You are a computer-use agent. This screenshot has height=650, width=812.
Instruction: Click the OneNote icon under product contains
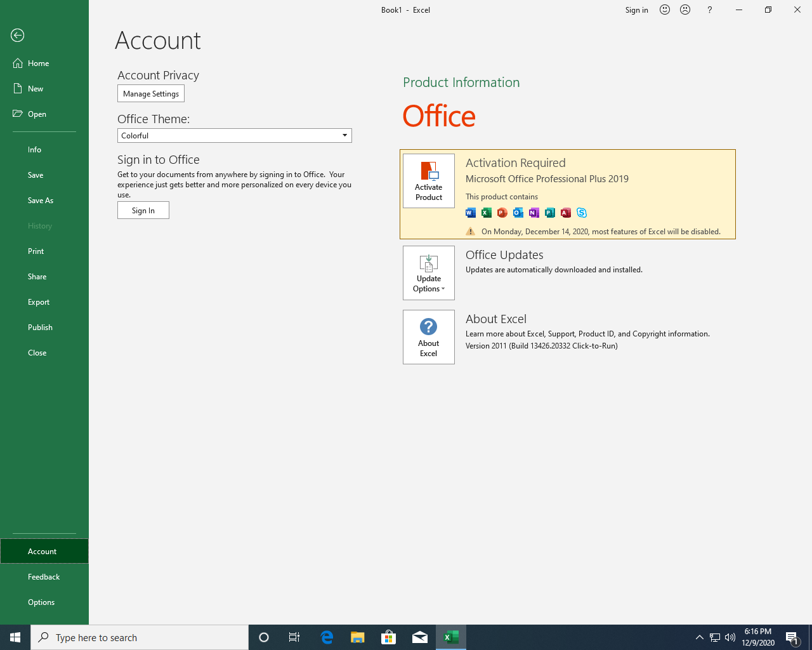pos(534,213)
